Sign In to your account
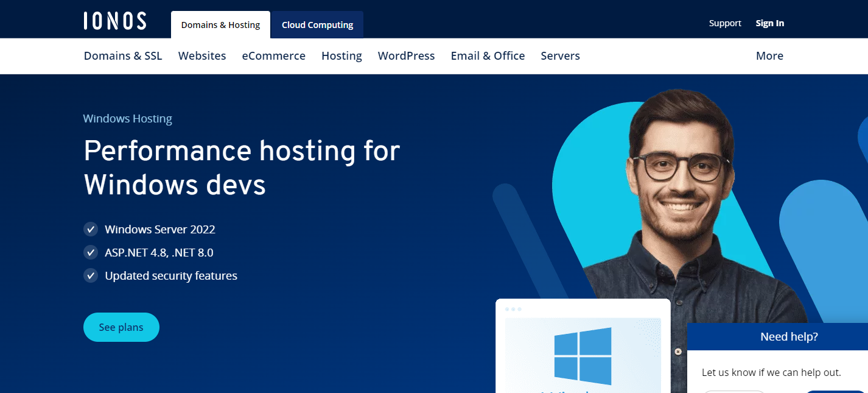The image size is (868, 393). [x=769, y=23]
